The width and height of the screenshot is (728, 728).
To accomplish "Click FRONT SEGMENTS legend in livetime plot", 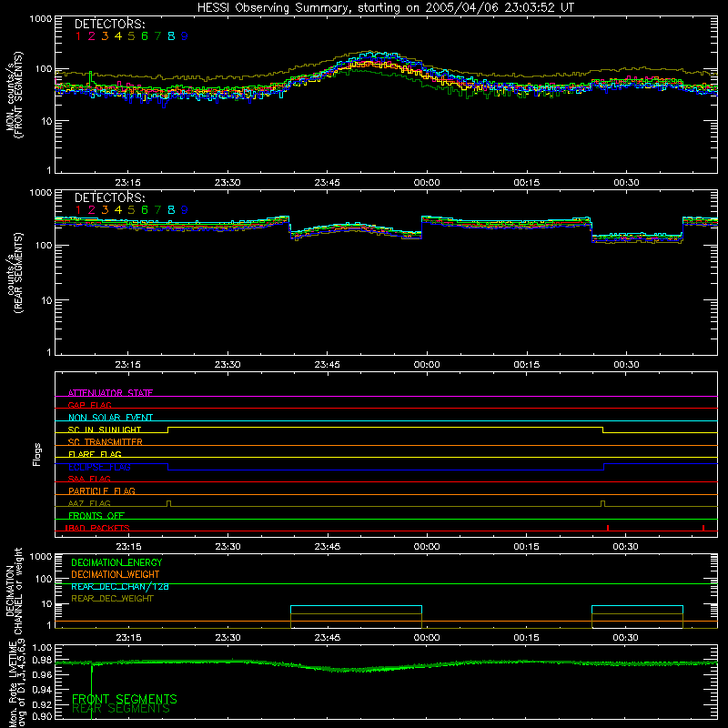I will pyautogui.click(x=125, y=699).
